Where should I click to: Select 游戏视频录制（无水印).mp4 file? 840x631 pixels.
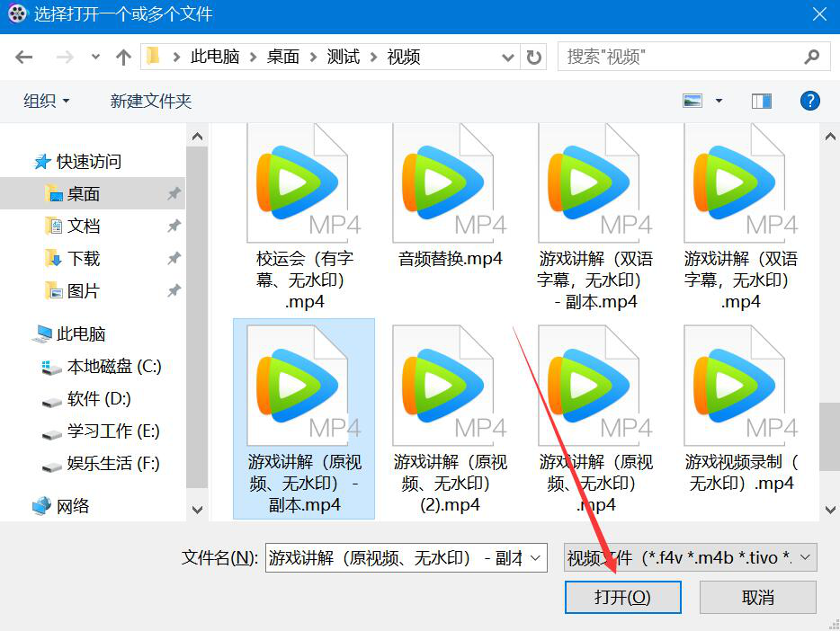pyautogui.click(x=741, y=409)
